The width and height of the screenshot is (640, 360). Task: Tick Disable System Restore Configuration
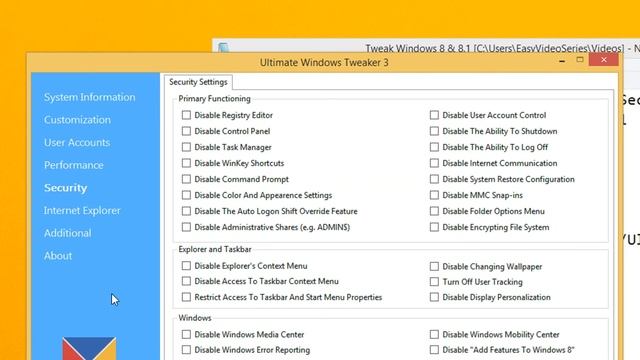pyautogui.click(x=434, y=179)
